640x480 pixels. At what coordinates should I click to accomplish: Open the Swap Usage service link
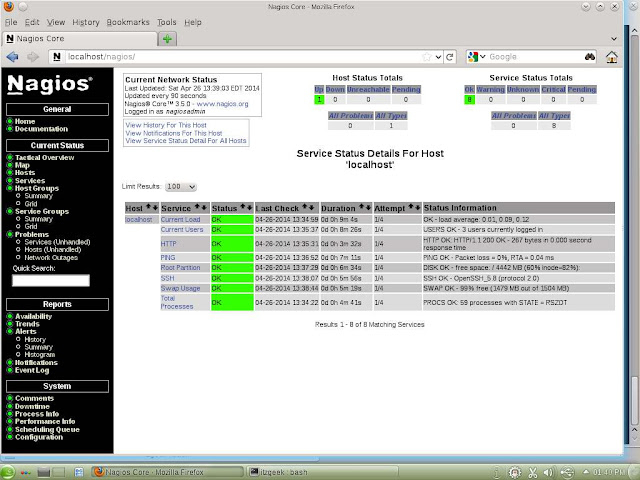click(x=180, y=288)
